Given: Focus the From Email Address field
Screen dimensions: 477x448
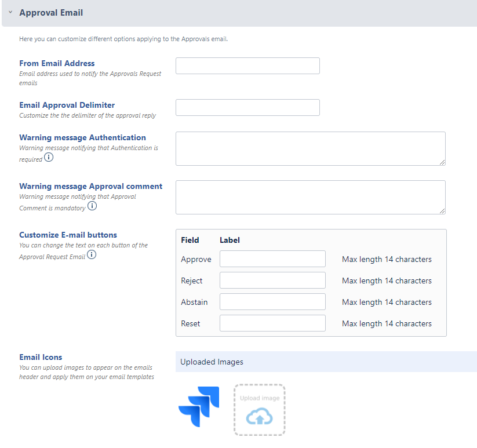Looking at the screenshot, I should click(247, 66).
